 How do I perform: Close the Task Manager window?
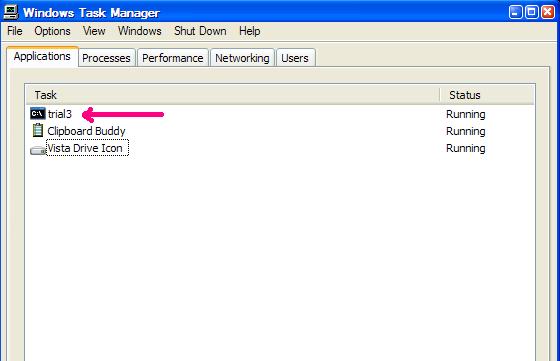tap(548, 12)
